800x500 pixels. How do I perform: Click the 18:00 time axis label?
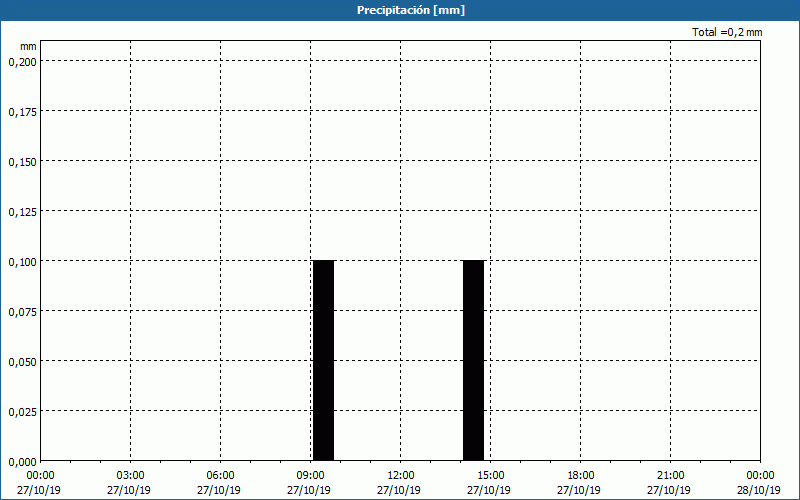tap(580, 476)
